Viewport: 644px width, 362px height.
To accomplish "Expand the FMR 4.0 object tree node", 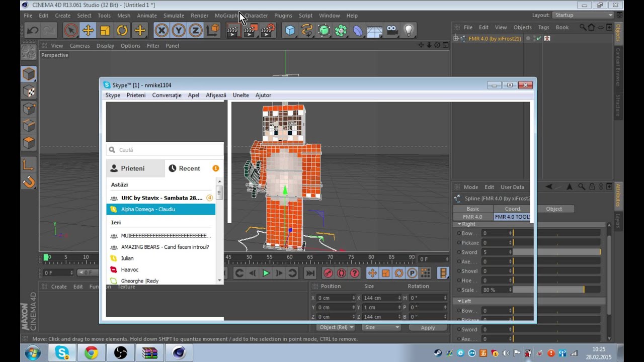I will pyautogui.click(x=456, y=39).
